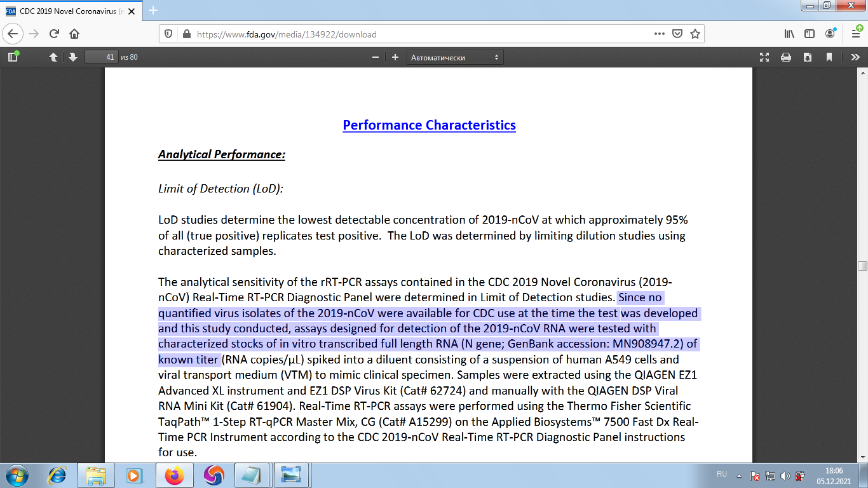Open the Firefox account profile icon
Image resolution: width=868 pixels, height=488 pixels.
(x=830, y=34)
